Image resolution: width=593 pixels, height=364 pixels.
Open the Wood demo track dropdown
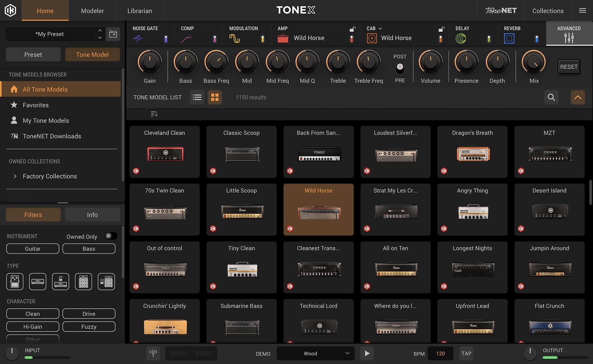pos(315,353)
